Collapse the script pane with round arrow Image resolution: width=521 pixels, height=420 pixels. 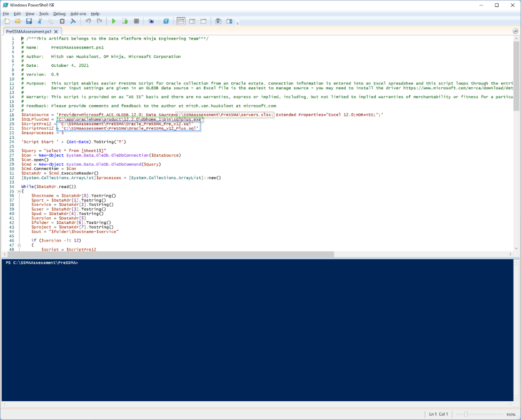point(515,31)
